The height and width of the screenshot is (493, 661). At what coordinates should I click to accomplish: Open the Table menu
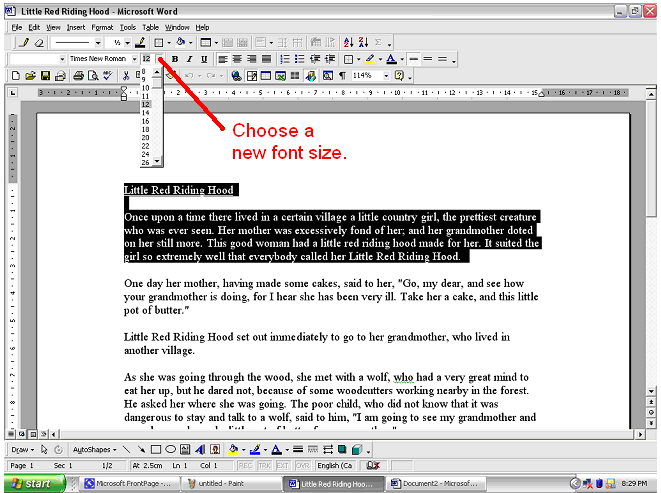tap(150, 27)
